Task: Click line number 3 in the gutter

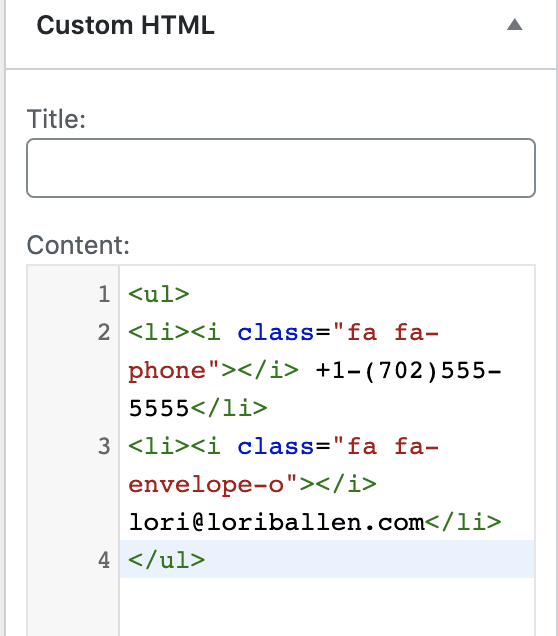Action: 104,446
